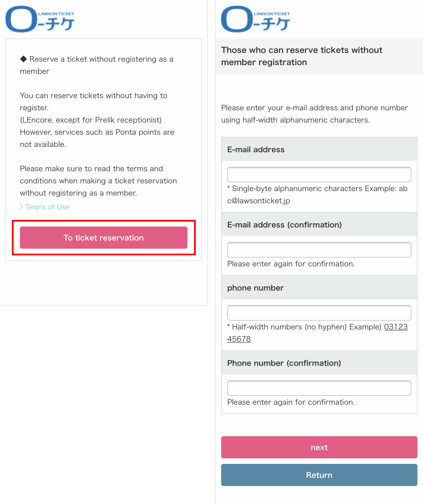The image size is (423, 504).
Task: Click the "E-mail address (confirmation)" section header
Action: [284, 225]
